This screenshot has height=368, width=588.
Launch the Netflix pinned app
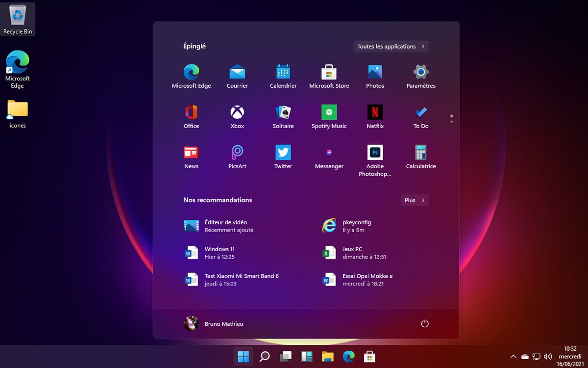pos(375,112)
